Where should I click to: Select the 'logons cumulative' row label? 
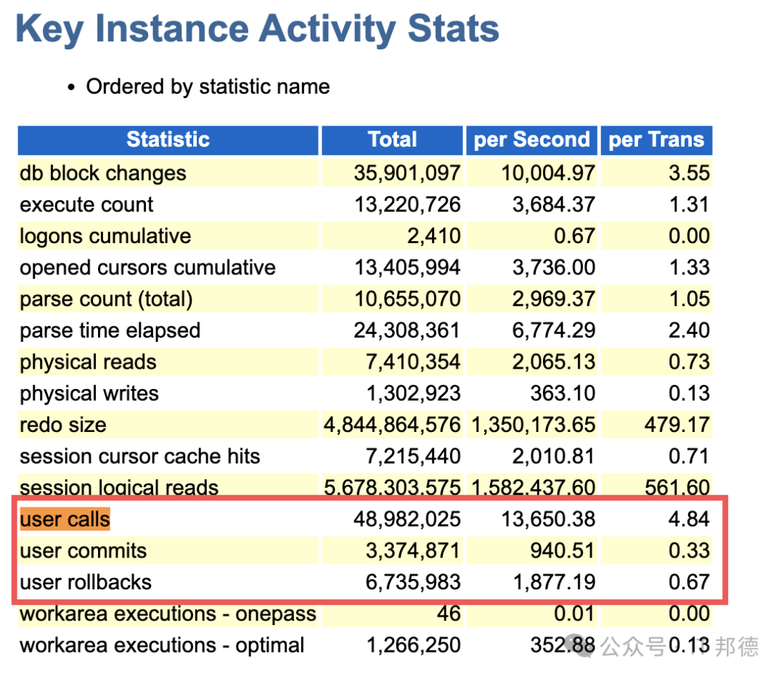pyautogui.click(x=105, y=237)
